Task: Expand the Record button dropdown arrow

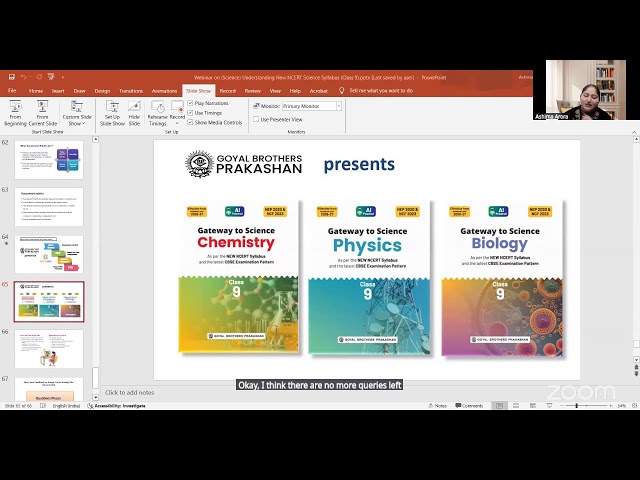Action: [x=177, y=123]
